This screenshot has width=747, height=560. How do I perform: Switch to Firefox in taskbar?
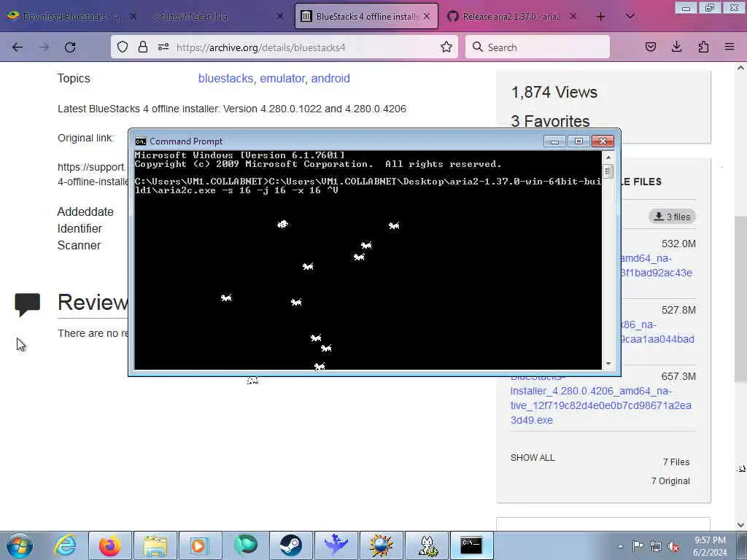[x=109, y=545]
